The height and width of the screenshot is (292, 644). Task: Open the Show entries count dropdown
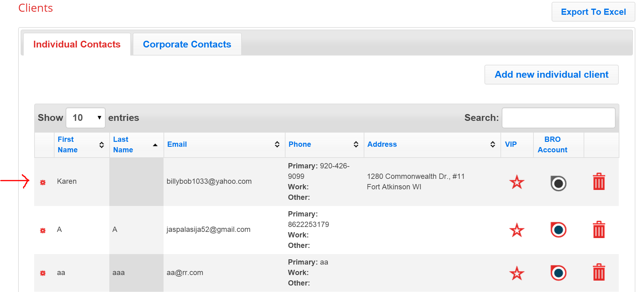tap(86, 118)
